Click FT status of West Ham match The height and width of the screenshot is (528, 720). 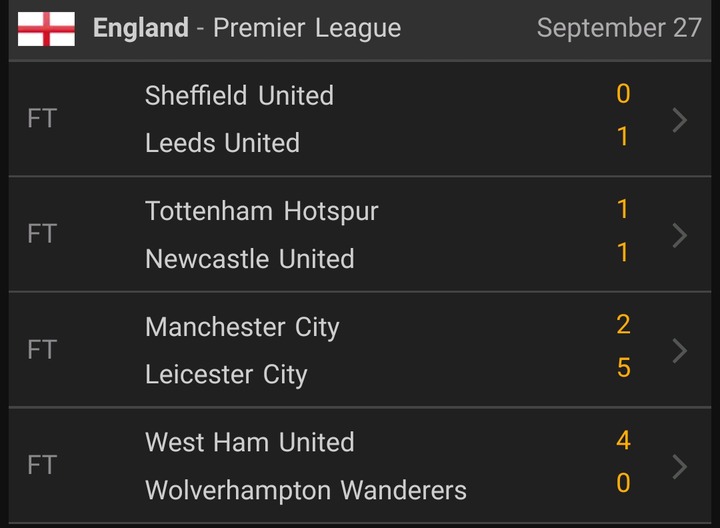[42, 465]
